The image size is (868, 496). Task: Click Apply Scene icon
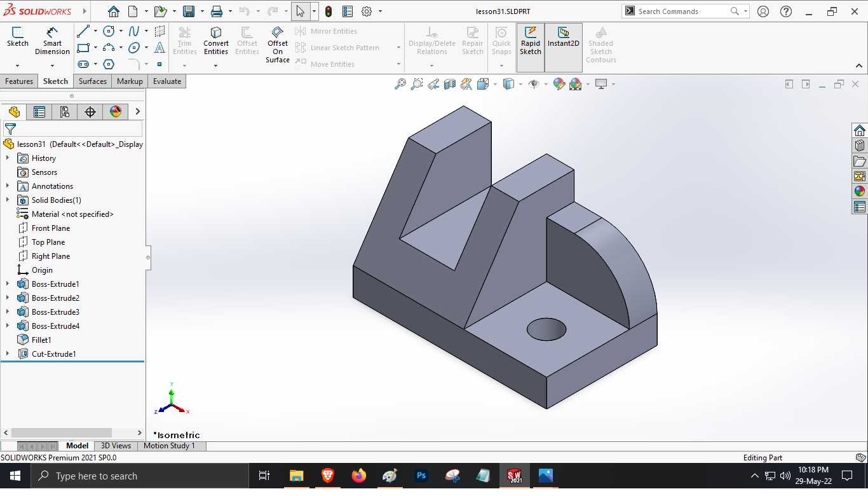tap(576, 84)
